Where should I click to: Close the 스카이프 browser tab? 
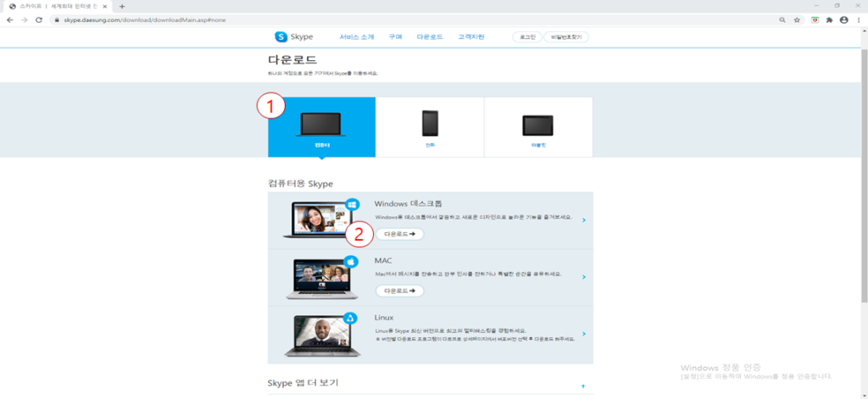(x=106, y=6)
